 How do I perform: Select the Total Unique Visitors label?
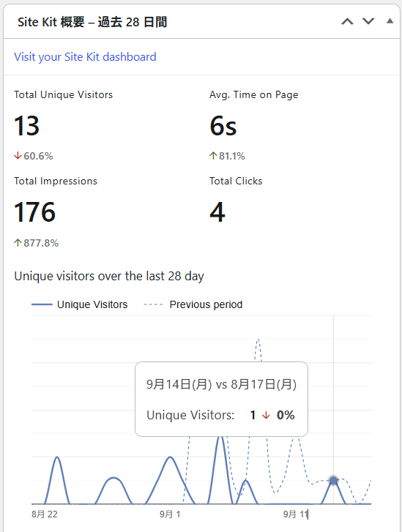click(63, 94)
